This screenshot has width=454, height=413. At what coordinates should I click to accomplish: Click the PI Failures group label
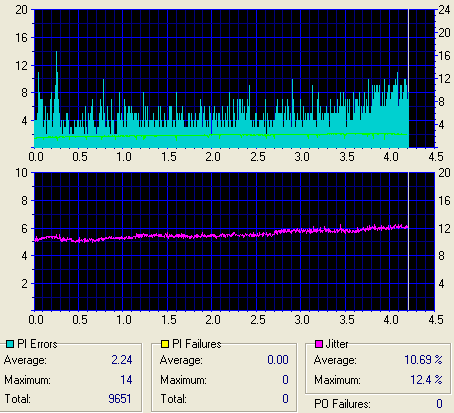click(197, 344)
